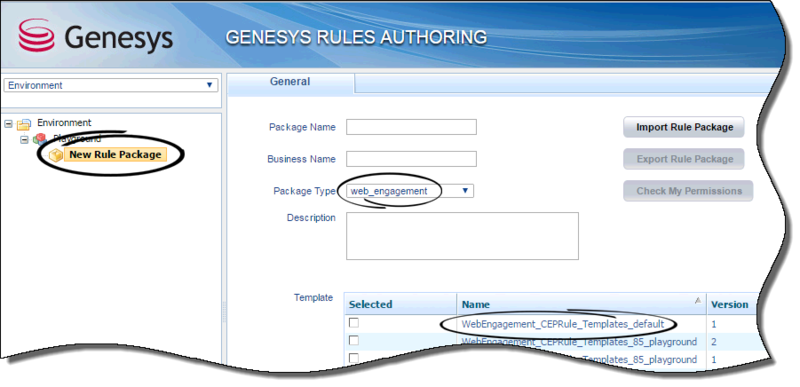The width and height of the screenshot is (800, 387).
Task: Click the Playground solution icon
Action: click(x=39, y=139)
